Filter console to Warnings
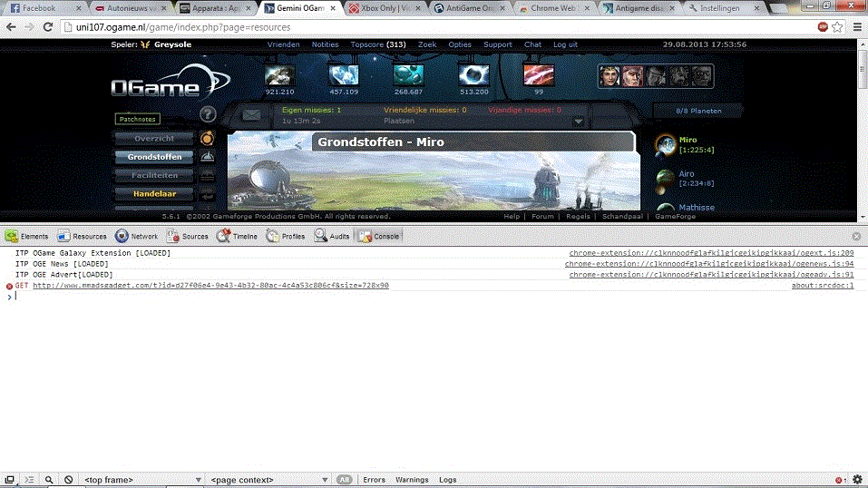This screenshot has width=868, height=488. point(412,480)
